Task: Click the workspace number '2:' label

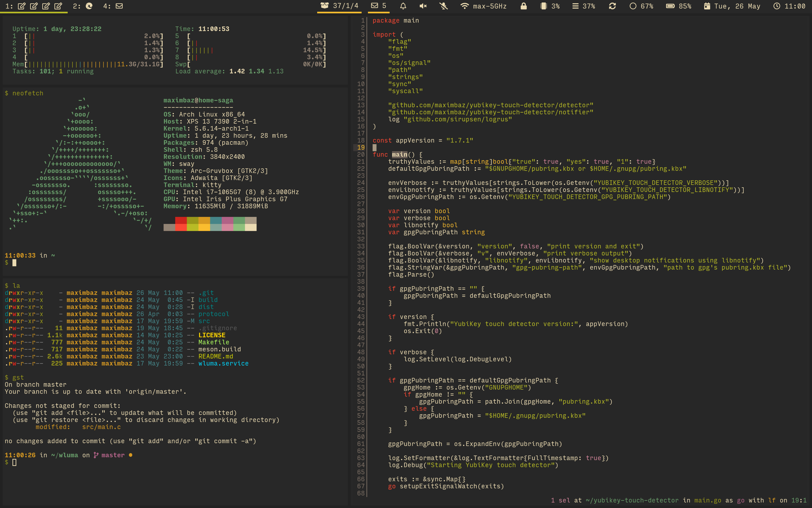Action: [77, 6]
